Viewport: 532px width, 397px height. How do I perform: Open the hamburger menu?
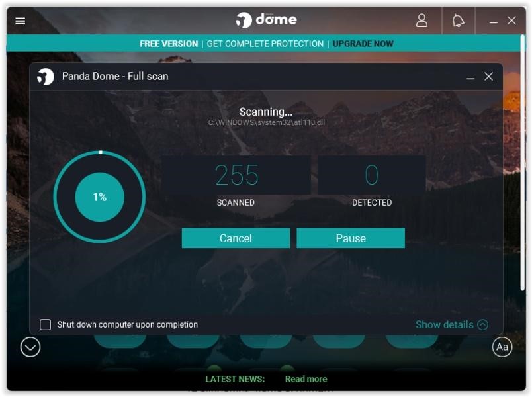pos(21,21)
